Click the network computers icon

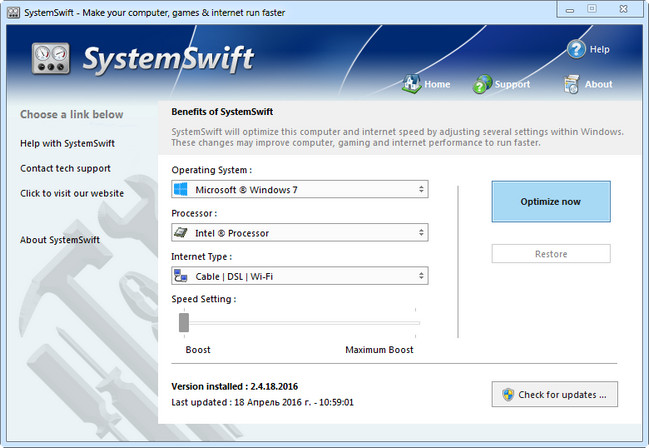(181, 276)
